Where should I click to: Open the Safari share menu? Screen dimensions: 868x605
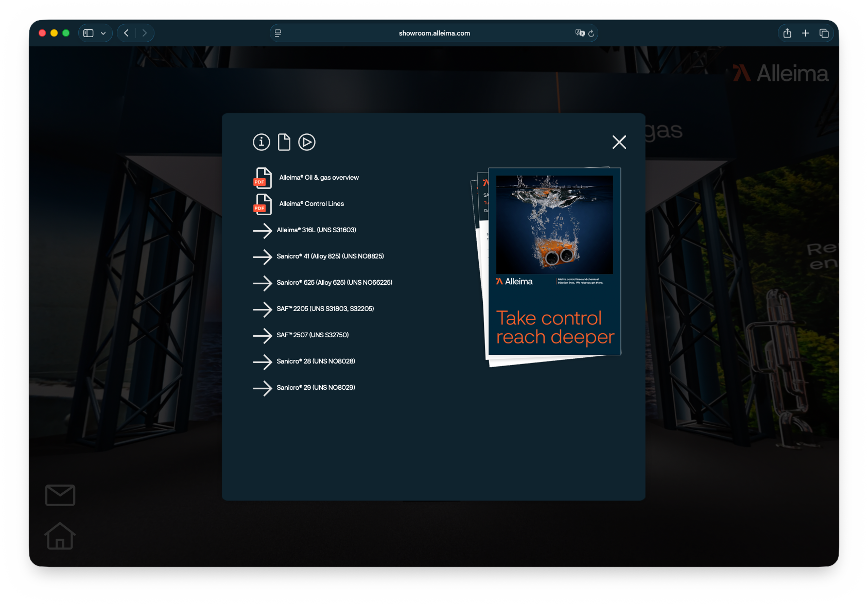point(787,33)
